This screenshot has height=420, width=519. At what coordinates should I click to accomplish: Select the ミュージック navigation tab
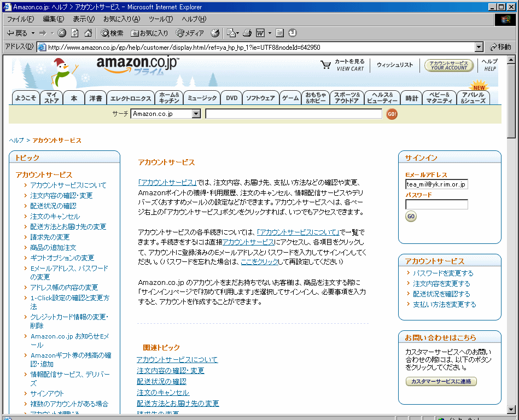click(x=202, y=98)
